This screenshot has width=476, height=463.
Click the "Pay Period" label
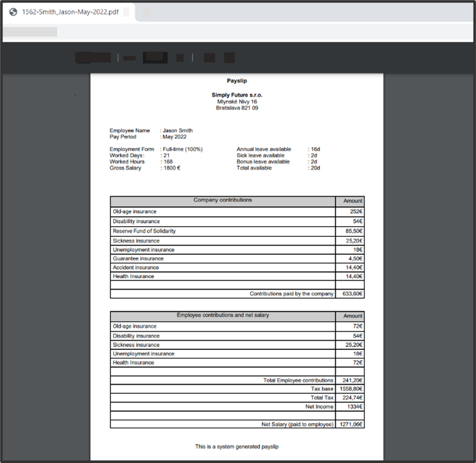click(123, 137)
